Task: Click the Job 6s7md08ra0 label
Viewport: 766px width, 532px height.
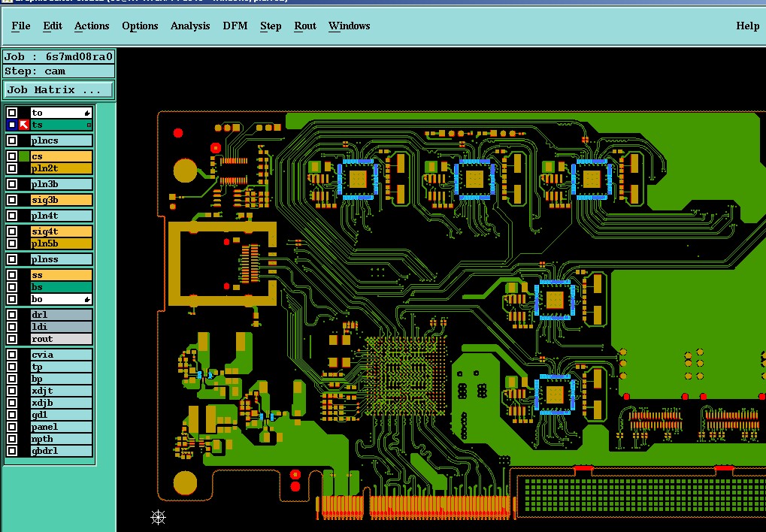Action: (x=59, y=56)
